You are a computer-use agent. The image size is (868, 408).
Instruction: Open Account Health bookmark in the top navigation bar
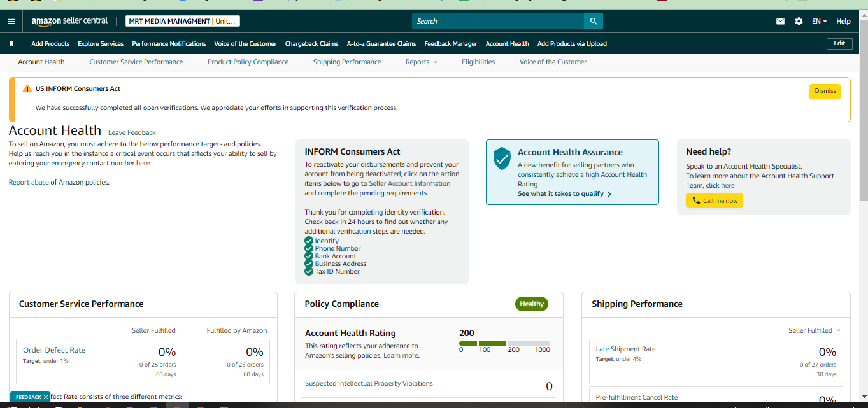tap(508, 44)
